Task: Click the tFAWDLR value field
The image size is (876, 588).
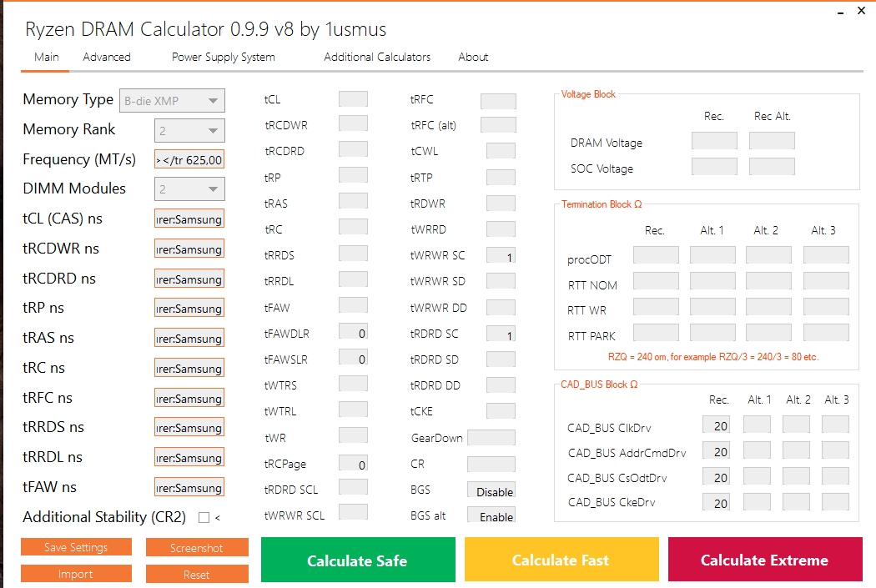Action: click(353, 332)
